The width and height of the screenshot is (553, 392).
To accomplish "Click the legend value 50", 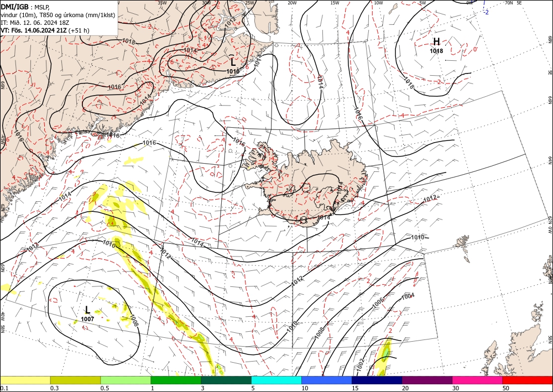I will [506, 388].
